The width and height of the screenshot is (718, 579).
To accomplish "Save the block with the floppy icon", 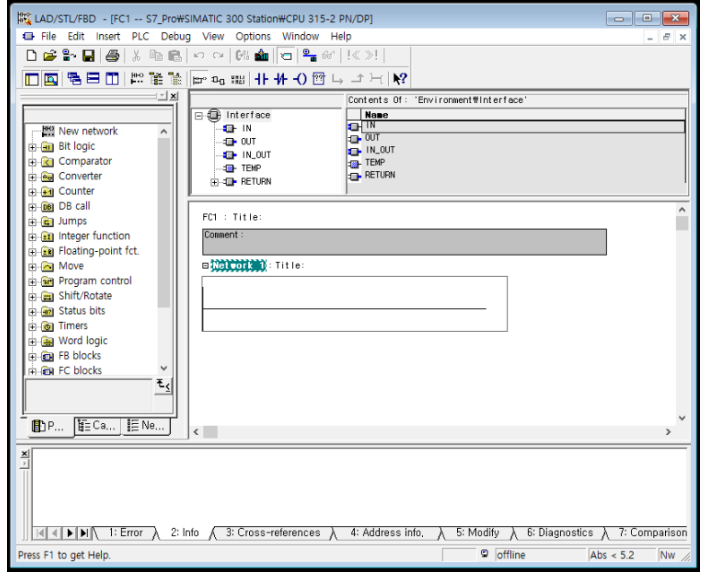I will click(x=88, y=56).
